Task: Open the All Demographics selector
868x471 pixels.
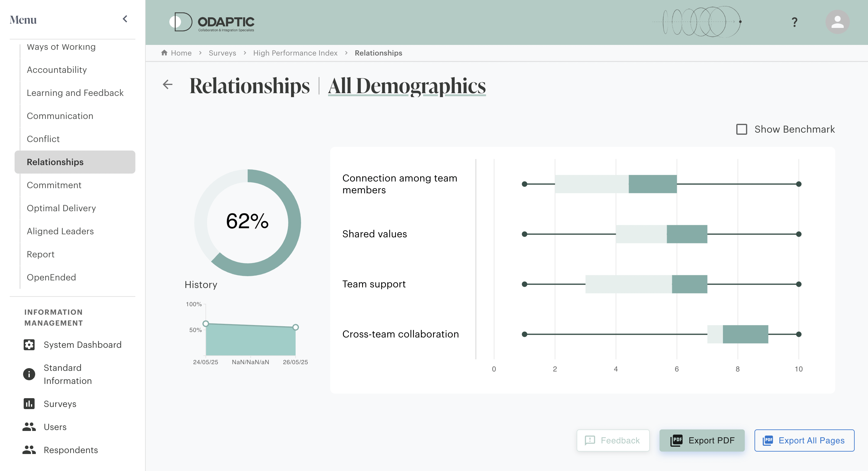Action: pos(407,86)
